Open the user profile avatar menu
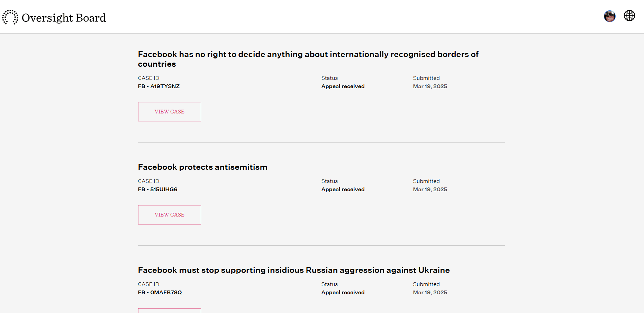Viewport: 644px width, 313px height. point(609,16)
